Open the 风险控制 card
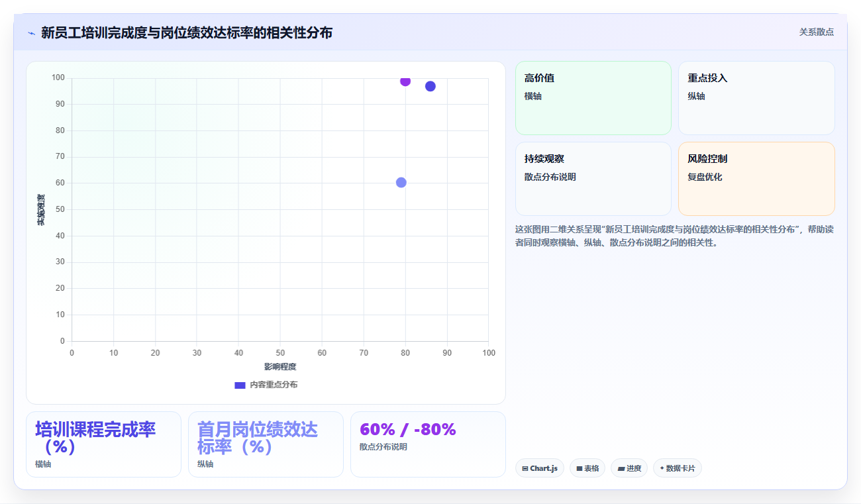The width and height of the screenshot is (861, 504). point(756,179)
